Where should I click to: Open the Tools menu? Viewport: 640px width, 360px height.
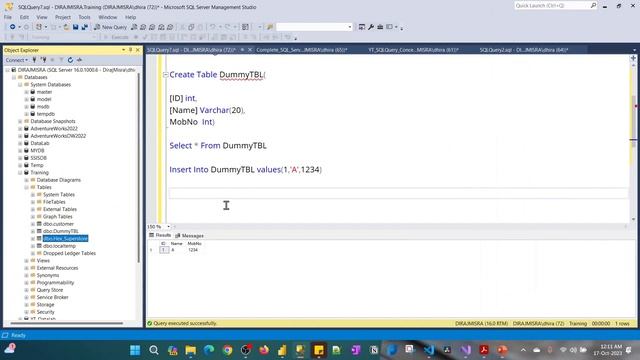point(84,17)
